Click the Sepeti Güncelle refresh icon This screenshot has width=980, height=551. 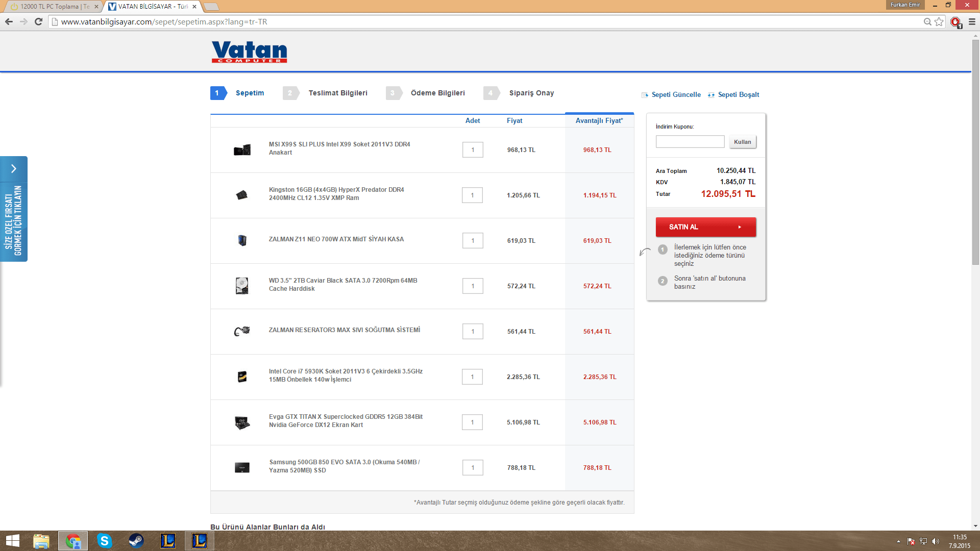tap(645, 95)
